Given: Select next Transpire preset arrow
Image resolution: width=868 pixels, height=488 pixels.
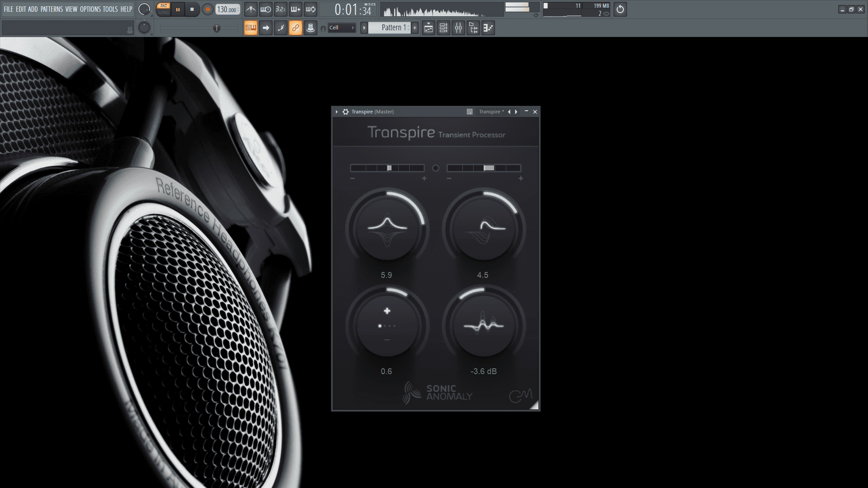Looking at the screenshot, I should (516, 112).
